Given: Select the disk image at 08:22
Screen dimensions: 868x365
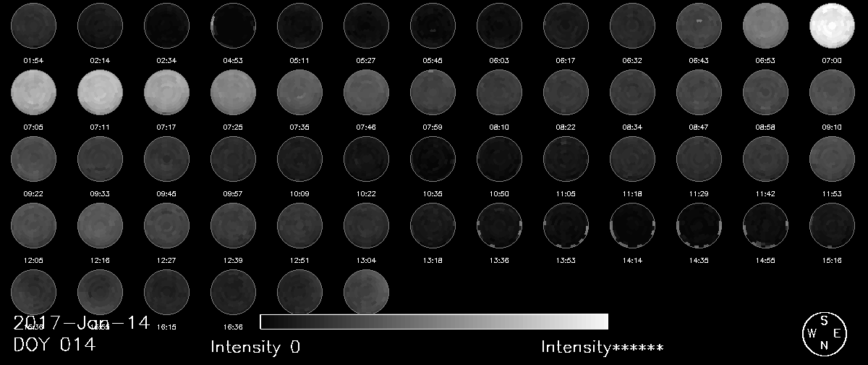Looking at the screenshot, I should (x=566, y=92).
